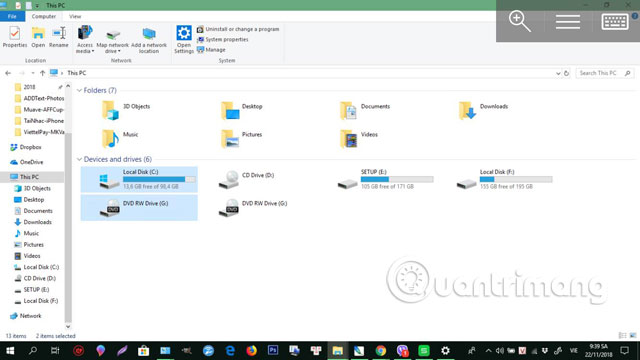Click the zoom magnifier overlay icon
This screenshot has width=640, height=360.
[x=520, y=21]
